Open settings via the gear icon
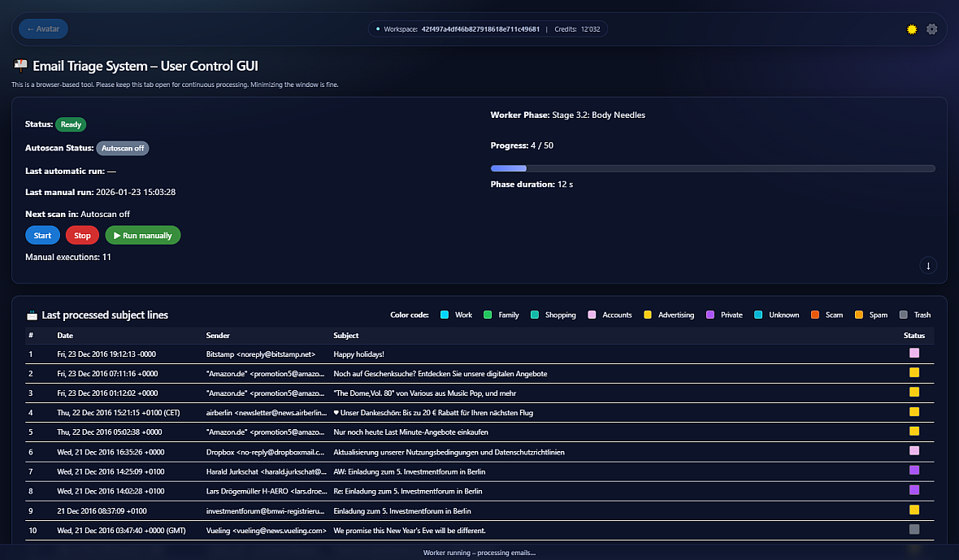Image resolution: width=959 pixels, height=560 pixels. pos(931,29)
